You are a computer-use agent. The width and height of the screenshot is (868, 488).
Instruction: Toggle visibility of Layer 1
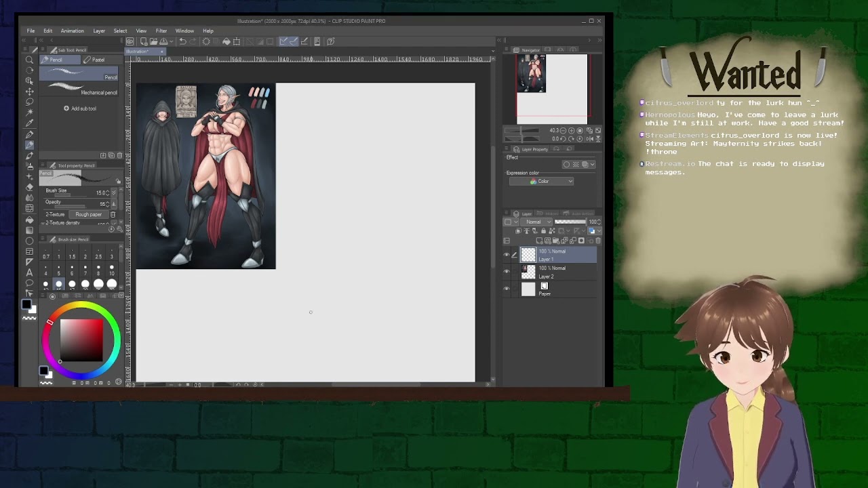coord(506,255)
